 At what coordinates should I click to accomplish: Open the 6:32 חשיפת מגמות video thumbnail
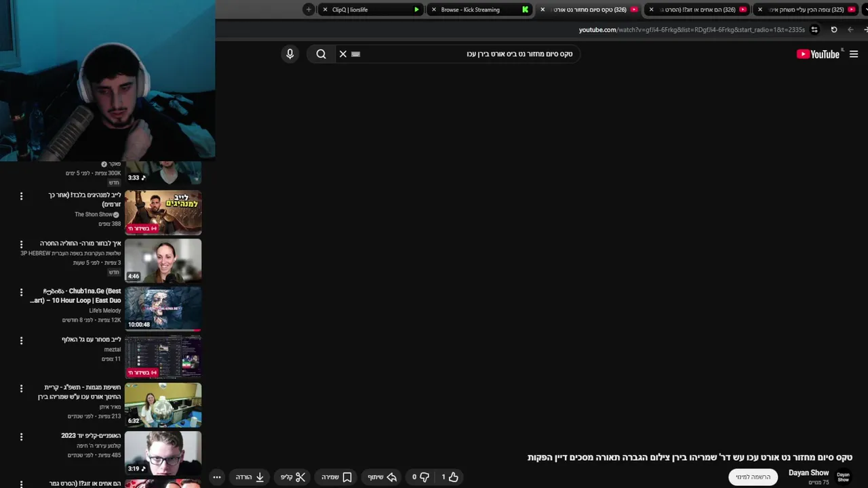point(163,405)
